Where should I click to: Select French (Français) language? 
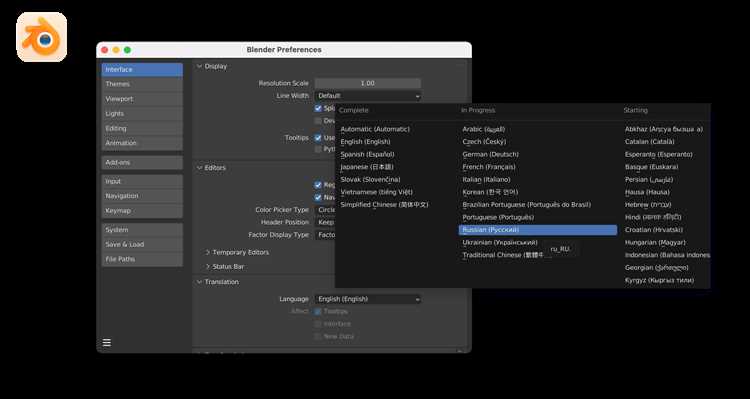tap(489, 167)
